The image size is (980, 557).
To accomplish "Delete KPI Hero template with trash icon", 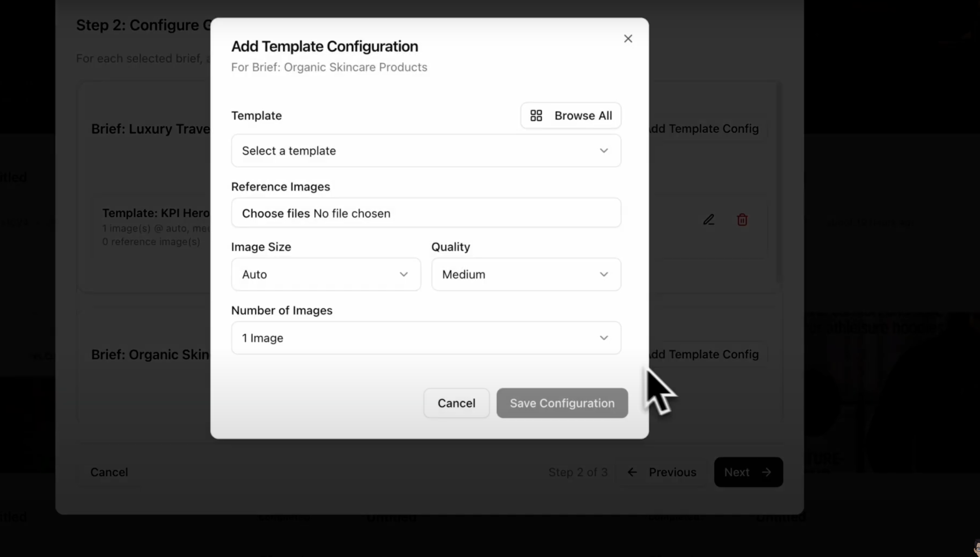I will click(x=742, y=220).
